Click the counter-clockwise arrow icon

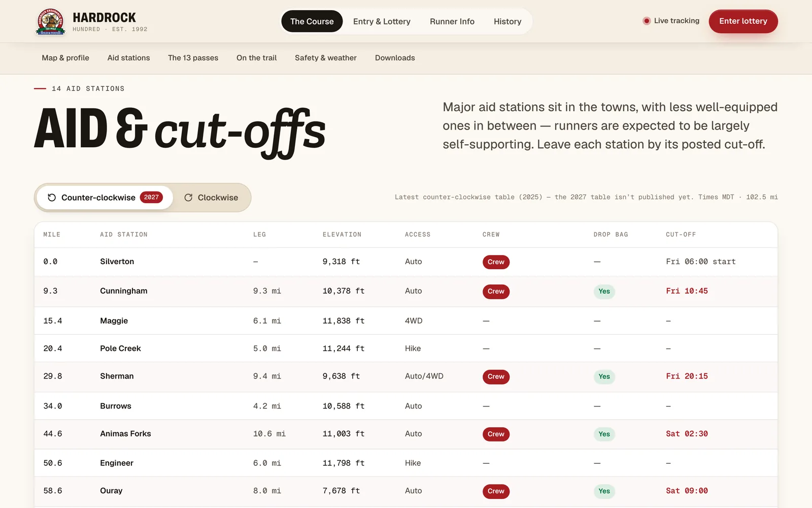pyautogui.click(x=52, y=198)
